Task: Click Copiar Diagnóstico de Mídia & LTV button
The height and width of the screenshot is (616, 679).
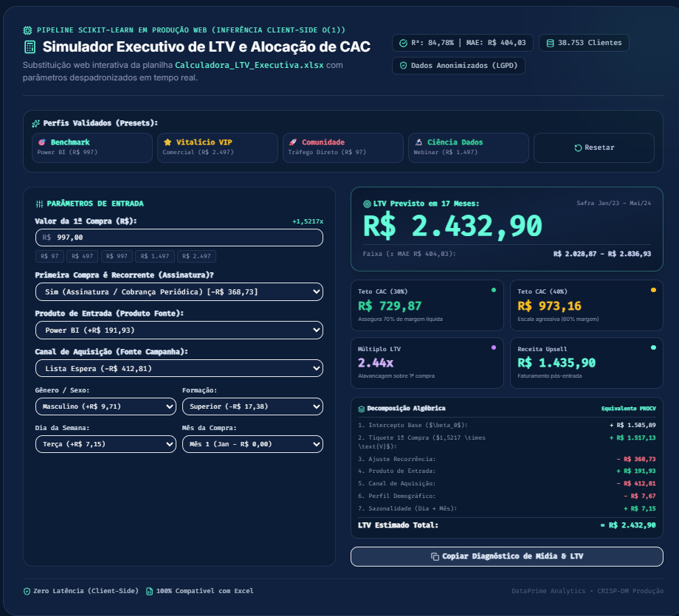Action: (506, 557)
